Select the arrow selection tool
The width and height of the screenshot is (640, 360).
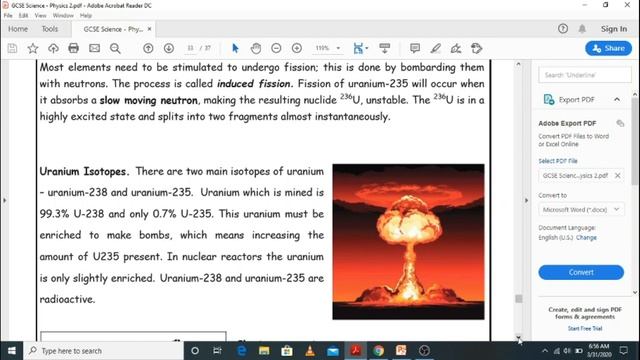click(235, 48)
